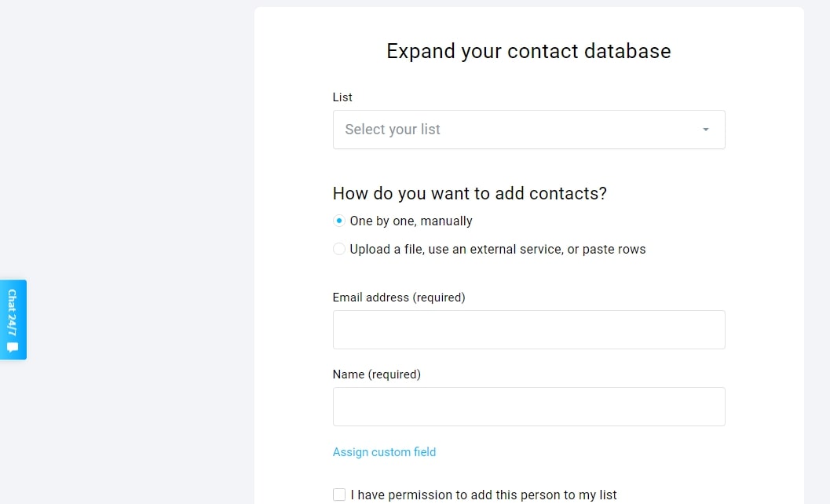Choose Upload a file radio option
830x504 pixels.
338,249
